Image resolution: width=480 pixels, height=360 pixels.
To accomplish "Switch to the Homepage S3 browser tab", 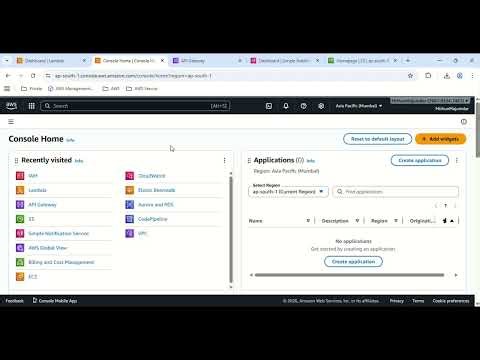I will point(363,61).
